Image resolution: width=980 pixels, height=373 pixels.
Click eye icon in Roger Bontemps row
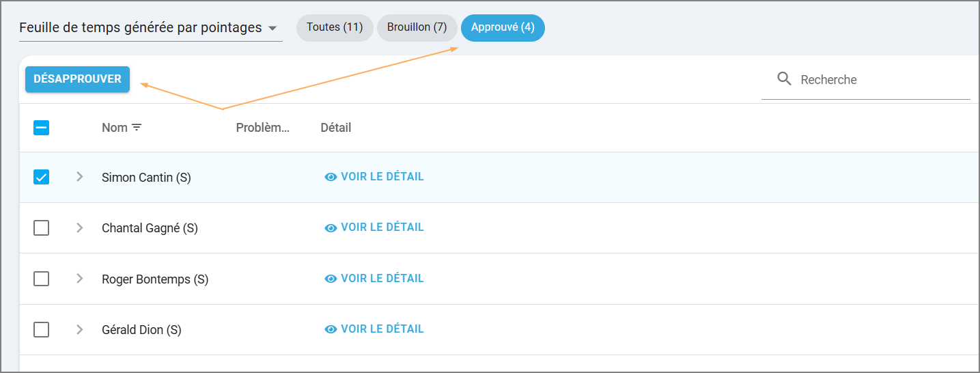click(331, 279)
